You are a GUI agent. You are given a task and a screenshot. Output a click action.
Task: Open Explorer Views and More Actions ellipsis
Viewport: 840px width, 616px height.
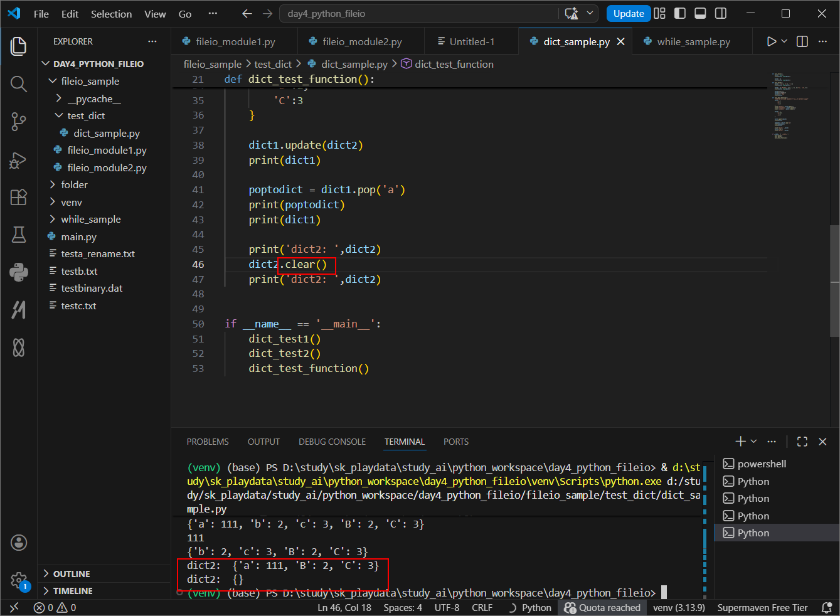point(152,41)
